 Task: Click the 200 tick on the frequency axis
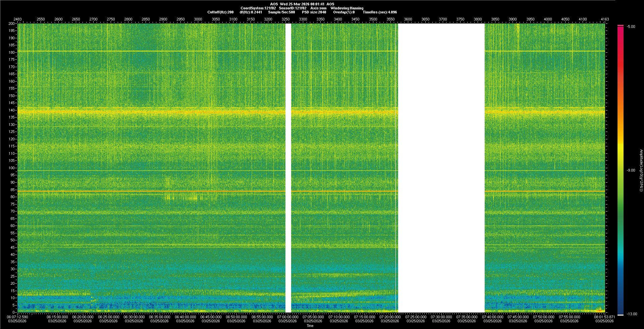(12, 24)
